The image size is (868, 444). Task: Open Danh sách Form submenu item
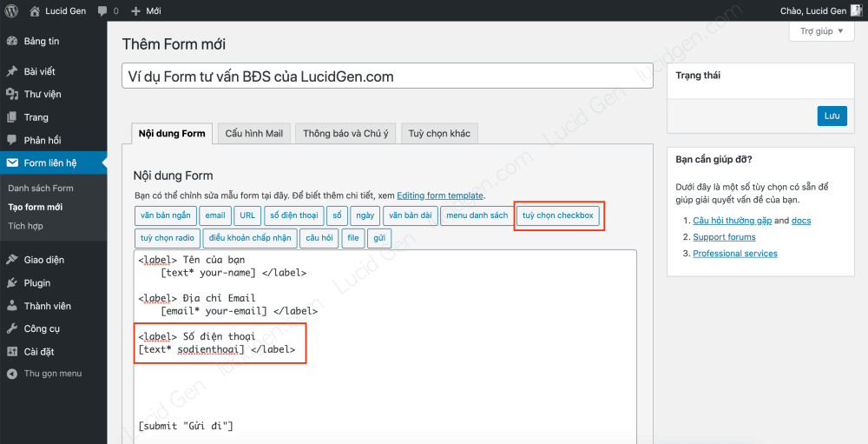(x=41, y=188)
